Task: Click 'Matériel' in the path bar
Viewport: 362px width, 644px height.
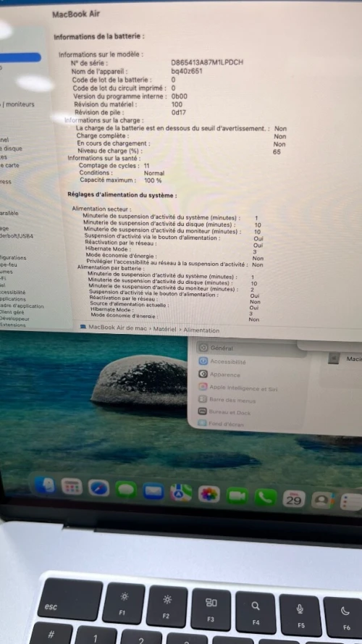Action: (164, 329)
